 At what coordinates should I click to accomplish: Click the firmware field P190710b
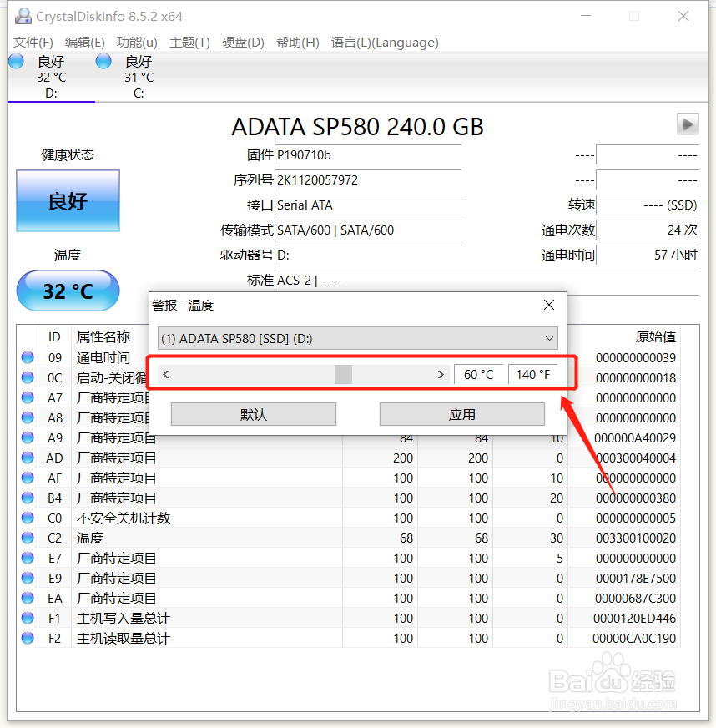point(368,155)
